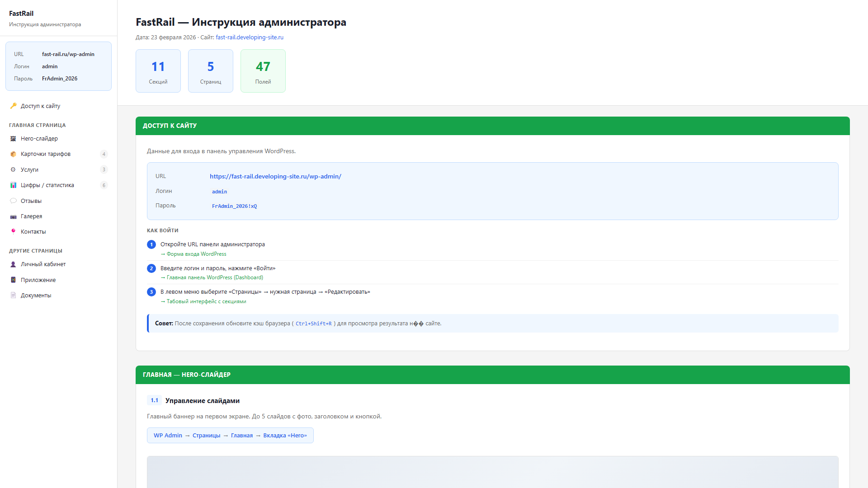Image resolution: width=868 pixels, height=488 pixels.
Task: Select the chart icon for «Цифры / статистика»
Action: 13,185
